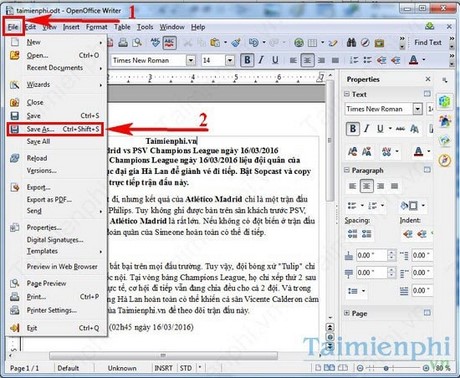Select Export as PDF menu entry
The width and height of the screenshot is (460, 378).
[49, 200]
